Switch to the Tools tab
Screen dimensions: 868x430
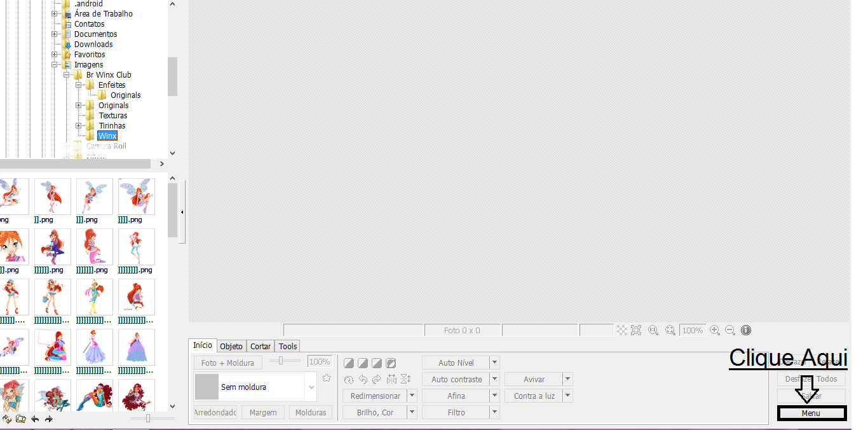click(288, 346)
